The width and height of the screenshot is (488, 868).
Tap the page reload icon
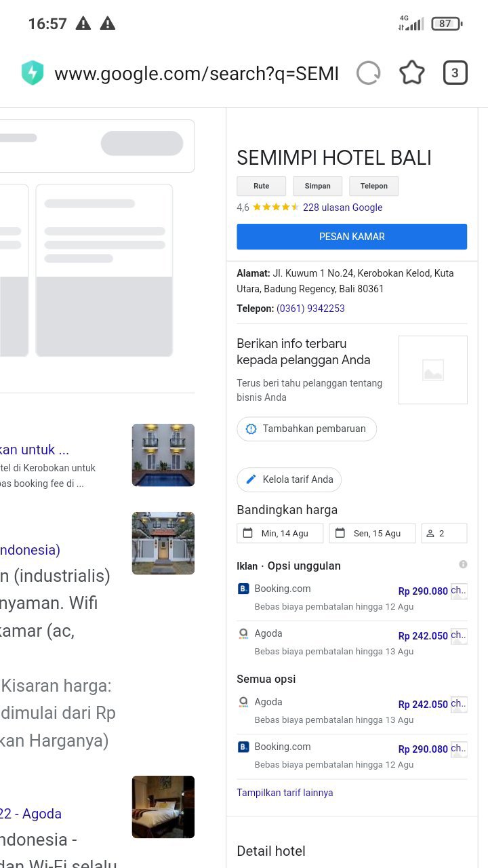click(x=369, y=73)
